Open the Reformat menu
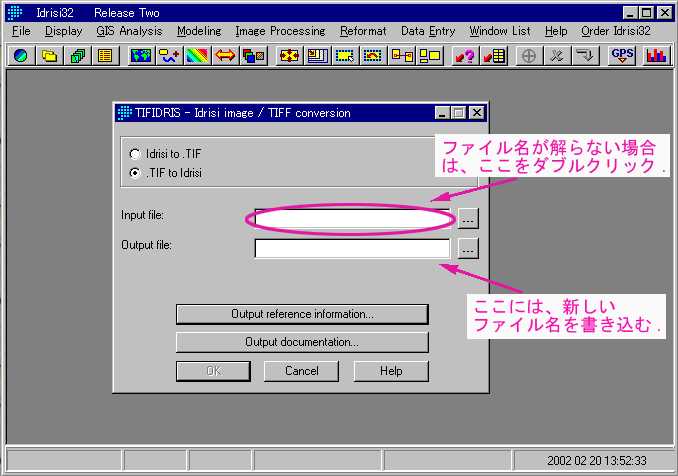Screen dimensions: 678x476 363,31
